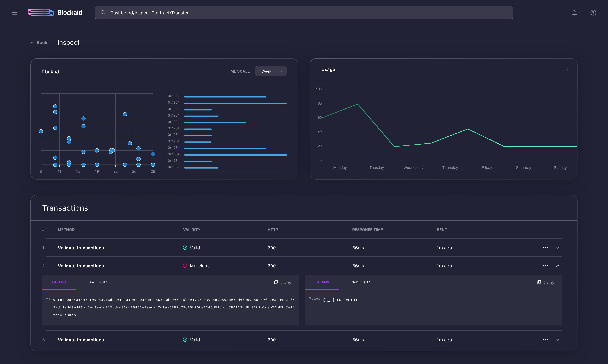Screen dimensions: 608x364
Task: Open the more options menu for row 3
Action: [x=545, y=340]
